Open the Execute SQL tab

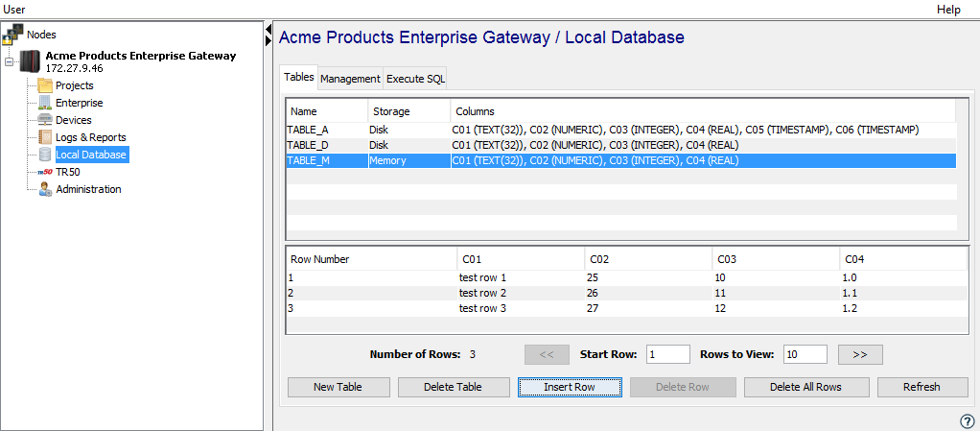point(416,79)
